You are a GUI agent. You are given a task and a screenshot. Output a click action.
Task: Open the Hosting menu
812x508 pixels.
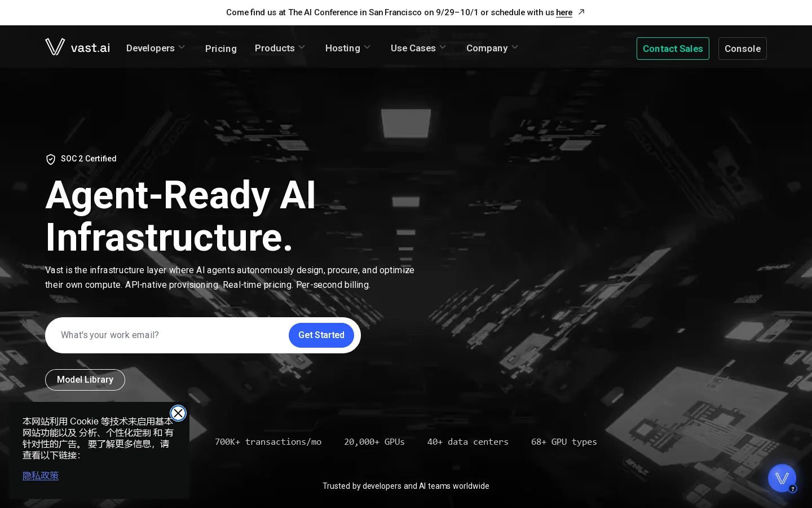pyautogui.click(x=343, y=48)
